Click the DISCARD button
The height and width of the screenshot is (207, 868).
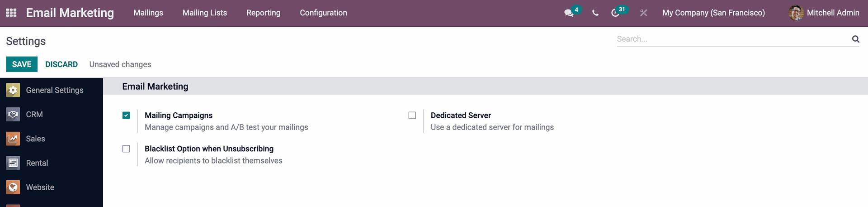(61, 64)
